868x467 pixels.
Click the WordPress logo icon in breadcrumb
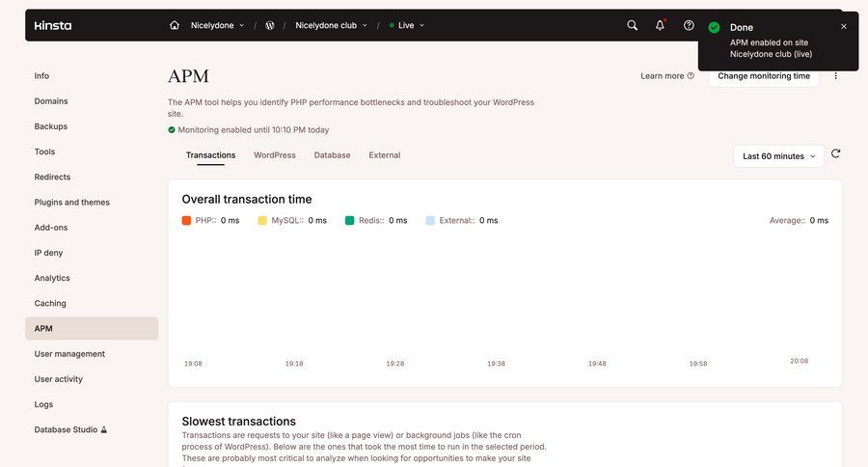[x=270, y=25]
